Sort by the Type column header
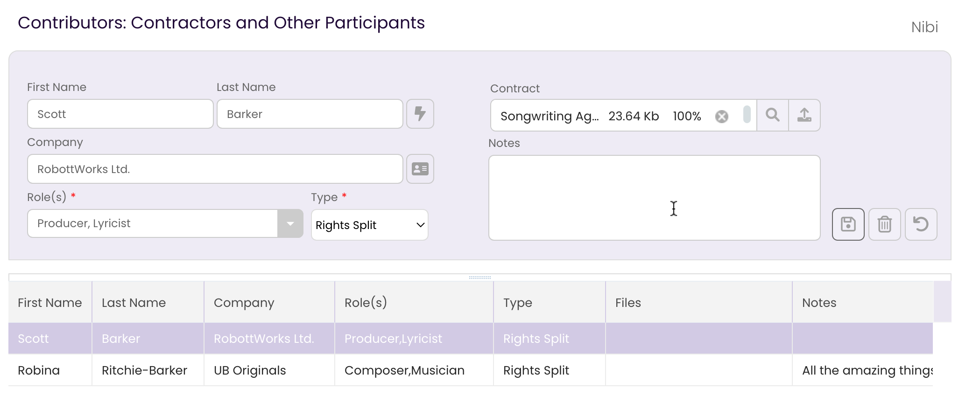The image size is (980, 410). click(550, 302)
